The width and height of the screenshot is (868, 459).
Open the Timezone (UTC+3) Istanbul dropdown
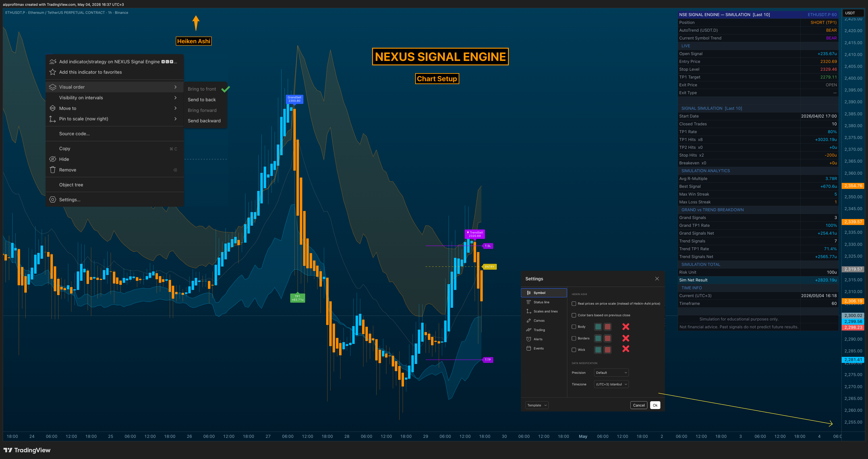(x=611, y=384)
